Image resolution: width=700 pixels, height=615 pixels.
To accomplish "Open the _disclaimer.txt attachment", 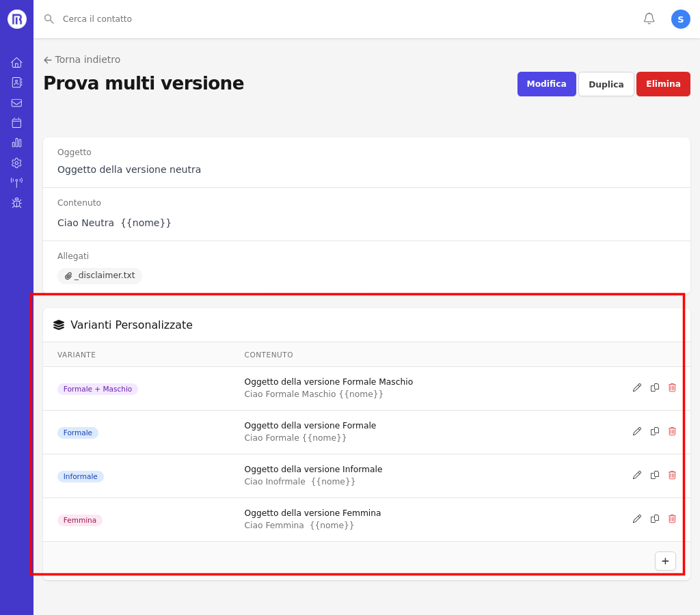I will (100, 275).
